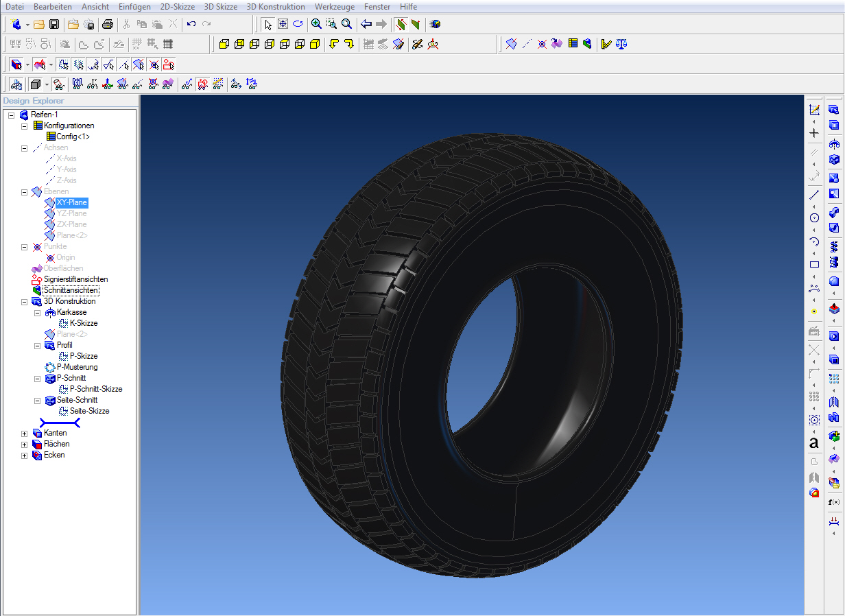Screen dimensions: 845x616
Task: Click the 3x3 blue dot pattern icon
Action: pos(834,379)
